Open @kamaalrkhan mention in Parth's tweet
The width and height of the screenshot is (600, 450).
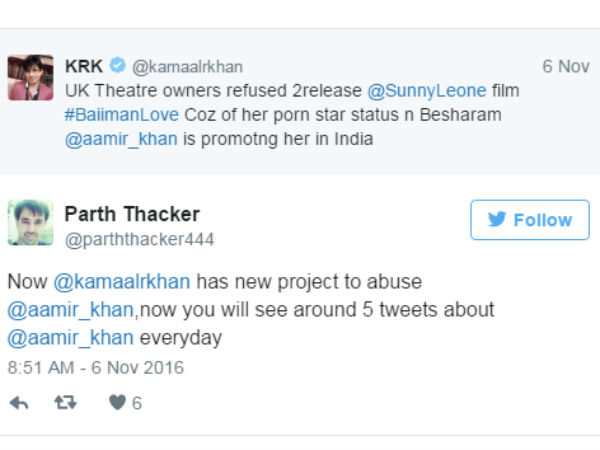122,282
